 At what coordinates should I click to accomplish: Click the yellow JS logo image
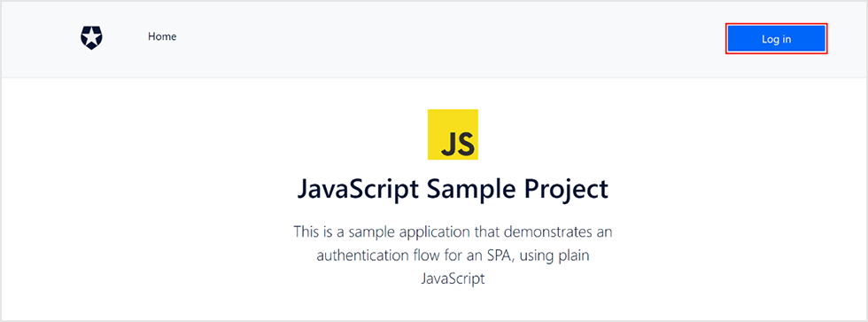click(453, 134)
